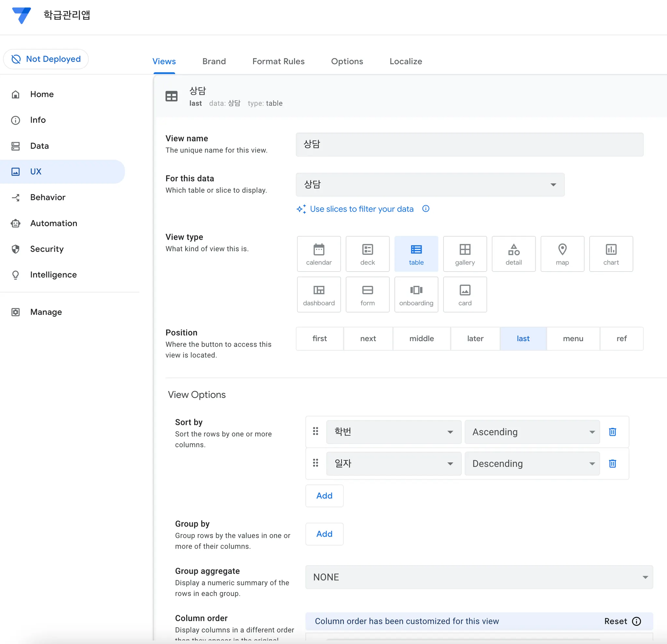667x644 pixels.
Task: Open the For this data dropdown
Action: click(430, 184)
